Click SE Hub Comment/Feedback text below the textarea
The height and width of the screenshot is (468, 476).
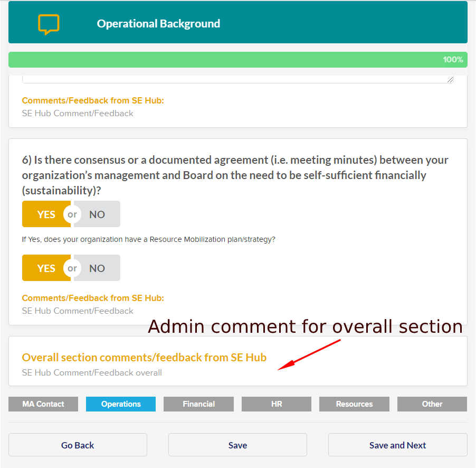point(78,113)
